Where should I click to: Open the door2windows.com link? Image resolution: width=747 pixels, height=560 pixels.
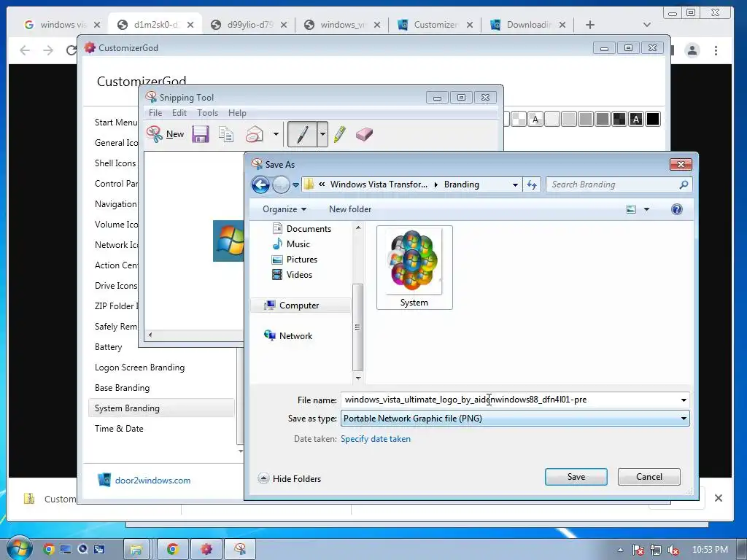[152, 481]
